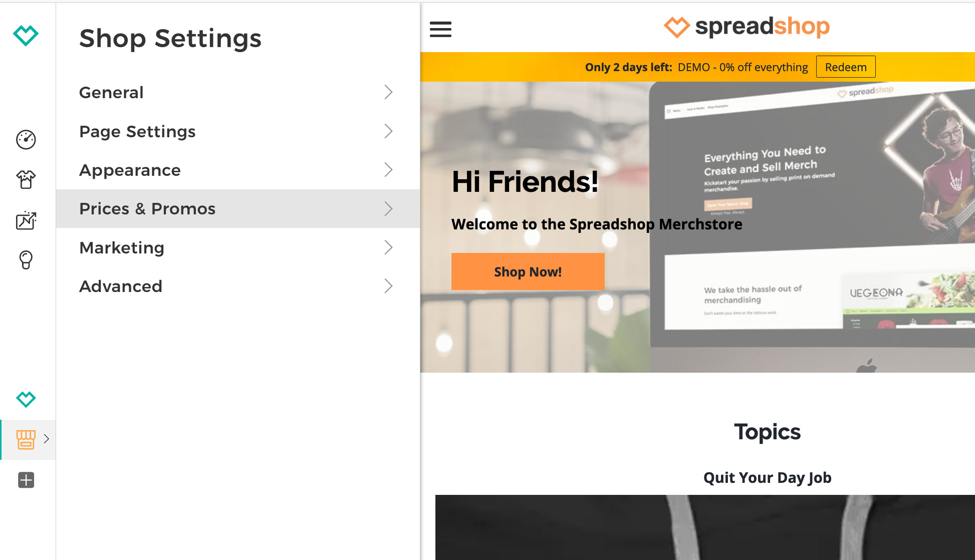This screenshot has width=975, height=560.
Task: Open the hamburger menu in shop preview
Action: coord(440,29)
